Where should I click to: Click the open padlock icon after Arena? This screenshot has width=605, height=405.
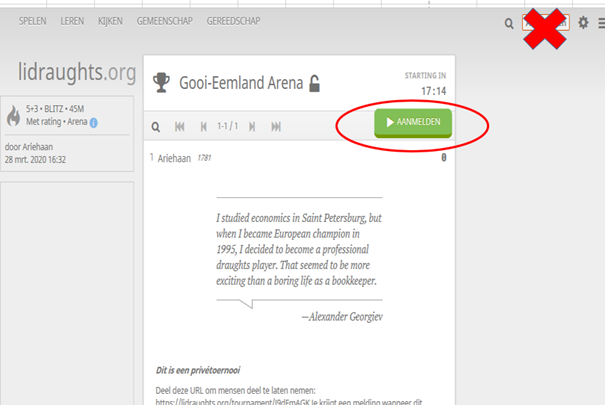[x=314, y=83]
